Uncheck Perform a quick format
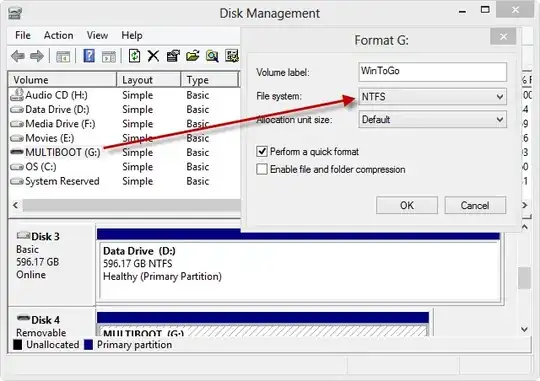The image size is (540, 381). 262,151
